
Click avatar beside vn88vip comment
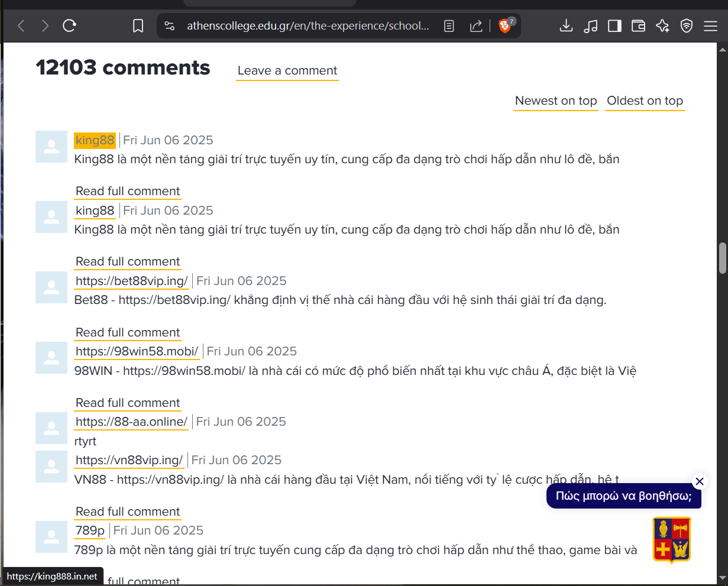click(51, 467)
